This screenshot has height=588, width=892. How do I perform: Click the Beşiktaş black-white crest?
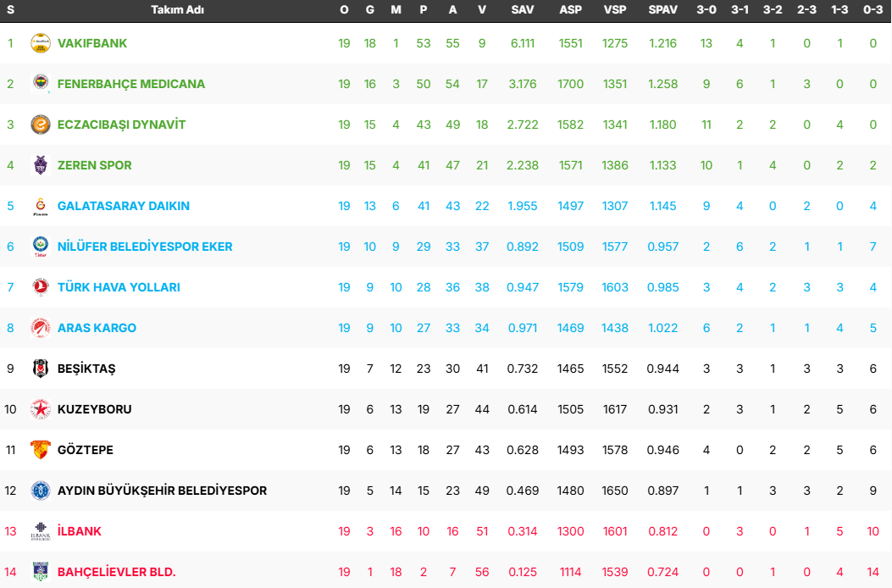click(x=41, y=369)
